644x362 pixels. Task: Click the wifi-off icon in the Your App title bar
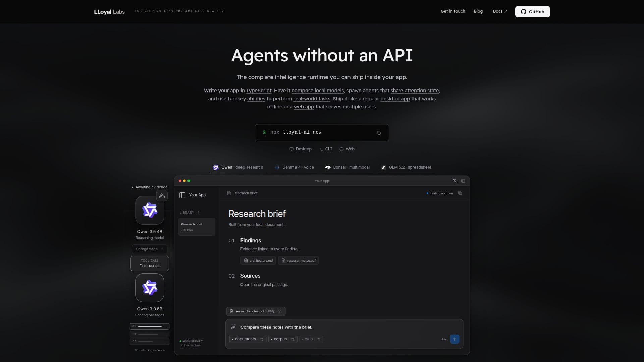click(455, 181)
